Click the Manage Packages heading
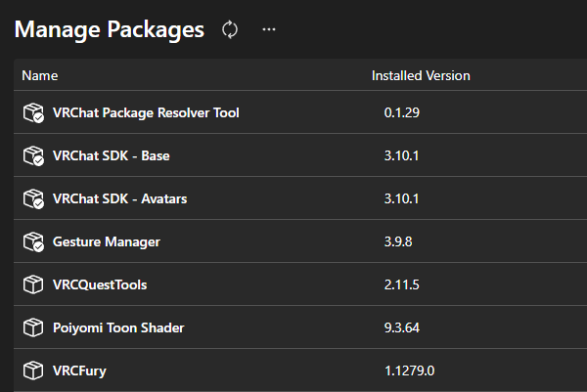Viewport: 587px width, 392px height. click(x=110, y=30)
